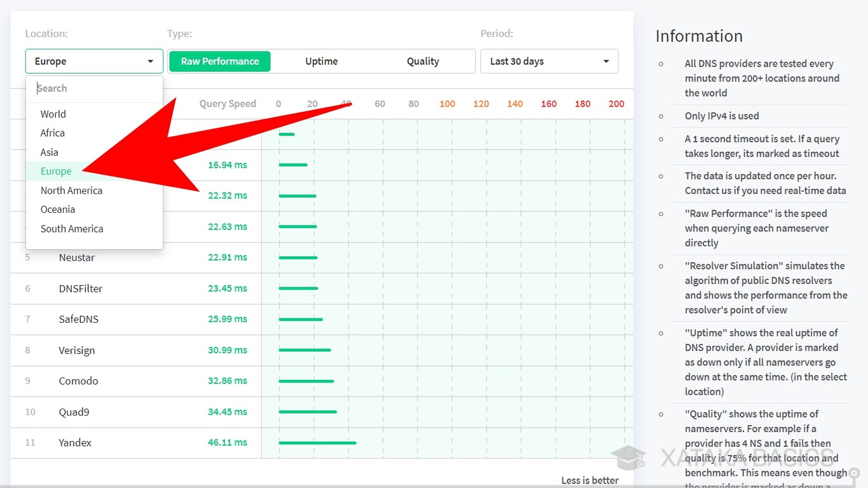Image resolution: width=868 pixels, height=488 pixels.
Task: Click the Yandex query speed bar
Action: click(317, 443)
